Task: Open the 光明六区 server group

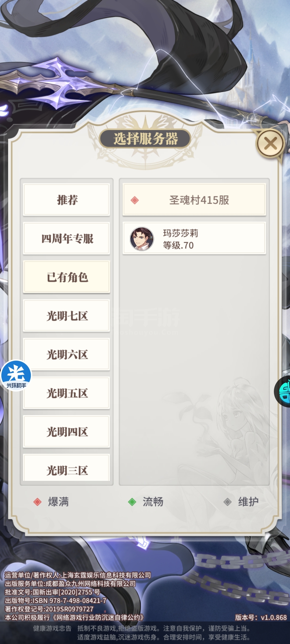Action: click(67, 354)
